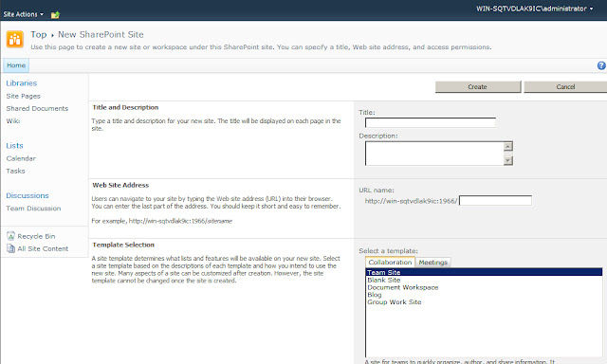Open the administrator account dropdown
Image resolution: width=607 pixels, height=364 pixels.
535,9
